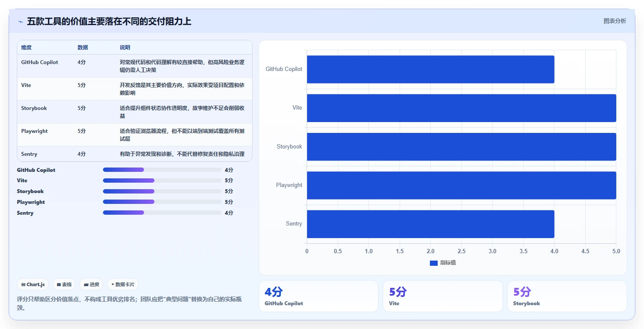This screenshot has width=644, height=329.
Task: Click the GitHub Copilot chart bar
Action: 430,69
